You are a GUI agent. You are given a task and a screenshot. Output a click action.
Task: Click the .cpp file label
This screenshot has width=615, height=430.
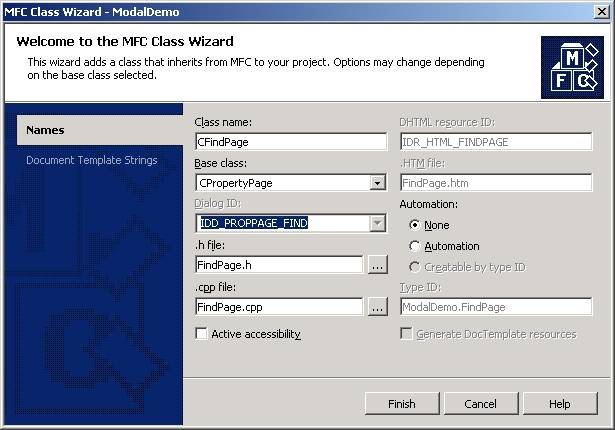coord(215,287)
